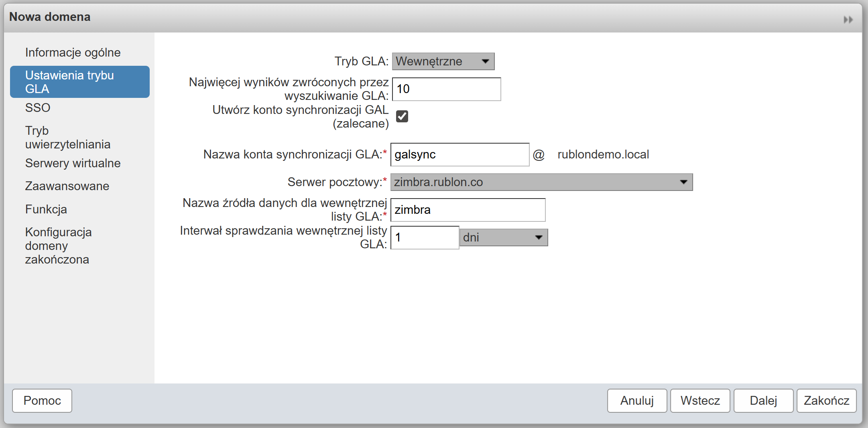This screenshot has height=428, width=868.
Task: Go back with the Wstecz button
Action: click(700, 400)
